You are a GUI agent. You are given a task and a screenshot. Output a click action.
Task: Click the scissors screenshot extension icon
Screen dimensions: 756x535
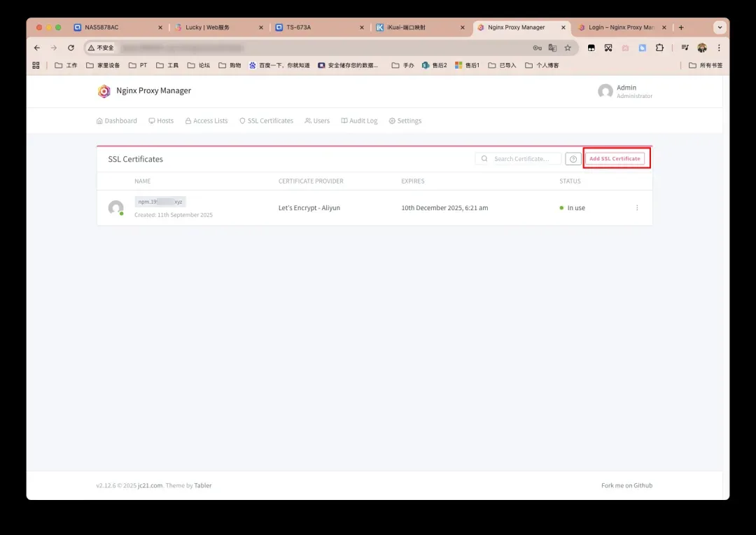pyautogui.click(x=608, y=48)
